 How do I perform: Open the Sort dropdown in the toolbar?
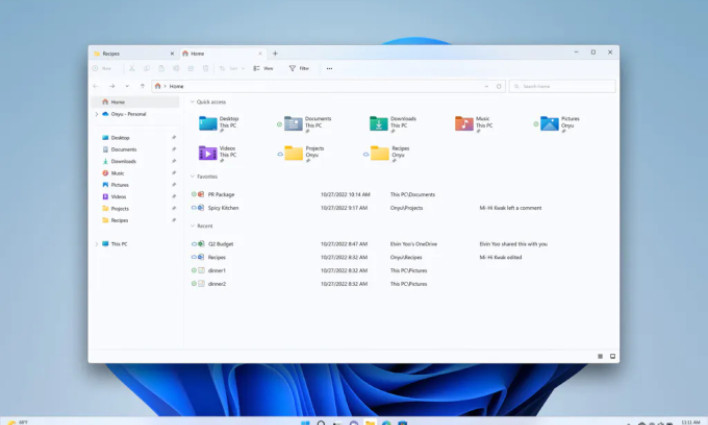(232, 68)
